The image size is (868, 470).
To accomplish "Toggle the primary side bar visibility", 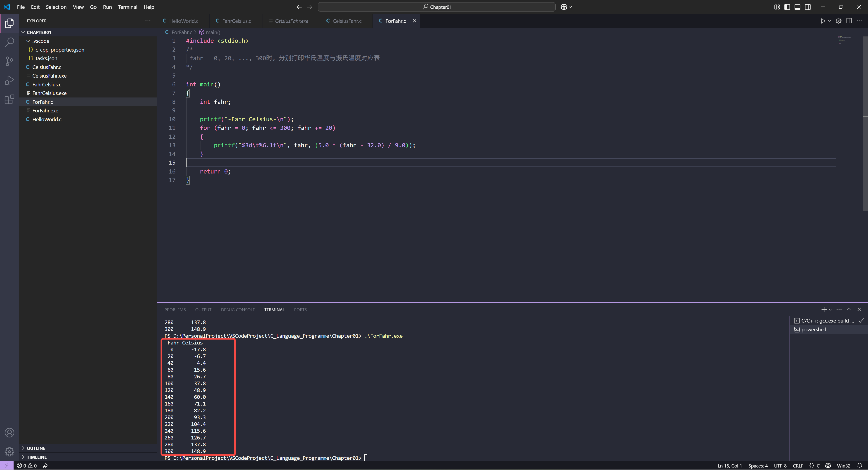I will pyautogui.click(x=787, y=7).
